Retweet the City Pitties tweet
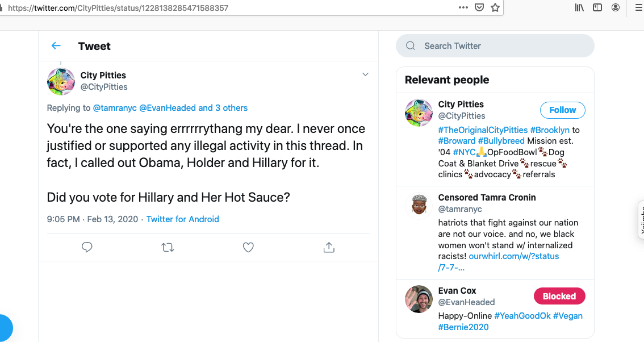This screenshot has width=644, height=342. (x=168, y=247)
